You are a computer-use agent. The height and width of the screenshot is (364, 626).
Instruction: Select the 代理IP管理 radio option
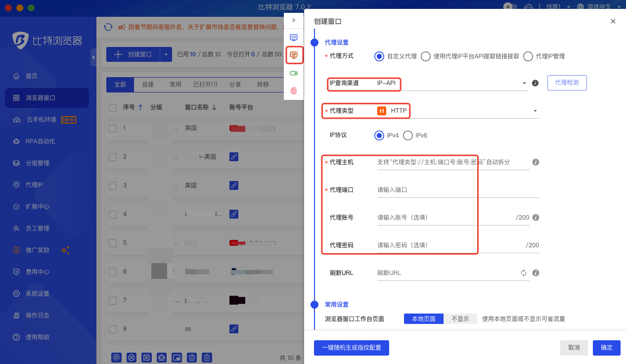coord(528,56)
